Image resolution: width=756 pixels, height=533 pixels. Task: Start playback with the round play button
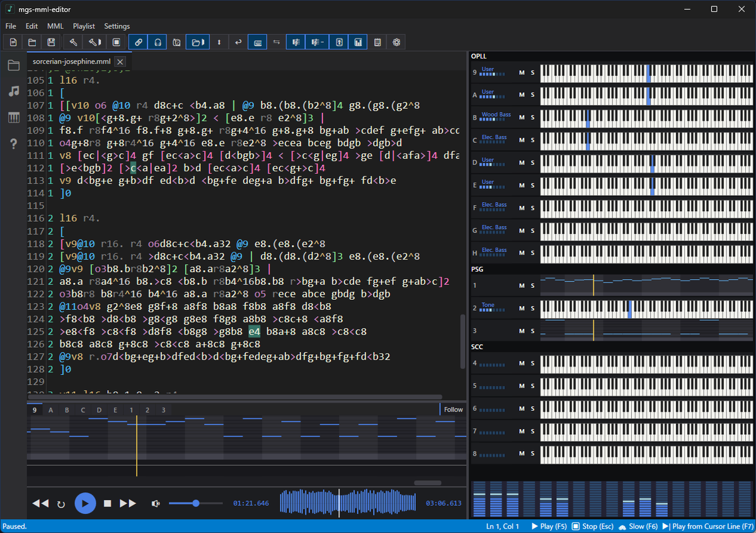pos(85,503)
